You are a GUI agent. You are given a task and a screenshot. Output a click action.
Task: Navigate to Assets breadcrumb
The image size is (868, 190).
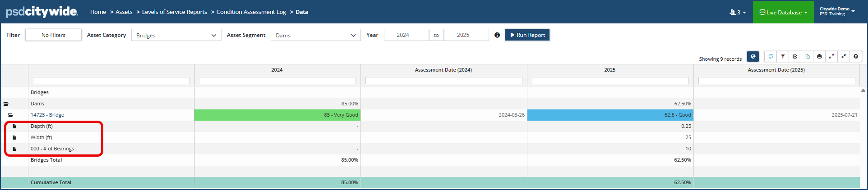[x=124, y=12]
